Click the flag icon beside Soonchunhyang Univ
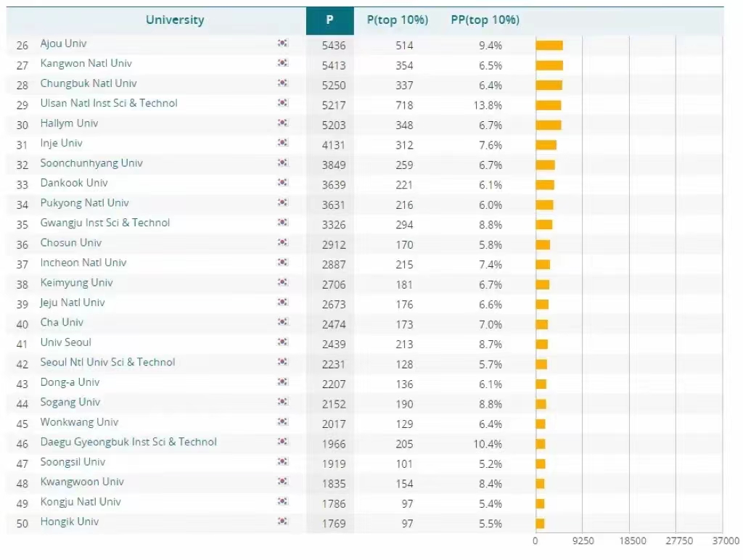 click(283, 162)
